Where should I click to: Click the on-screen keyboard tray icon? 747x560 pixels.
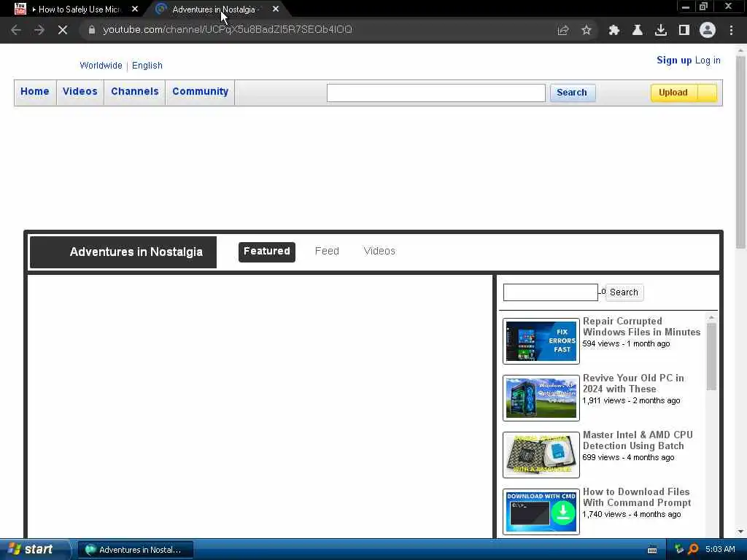(652, 550)
